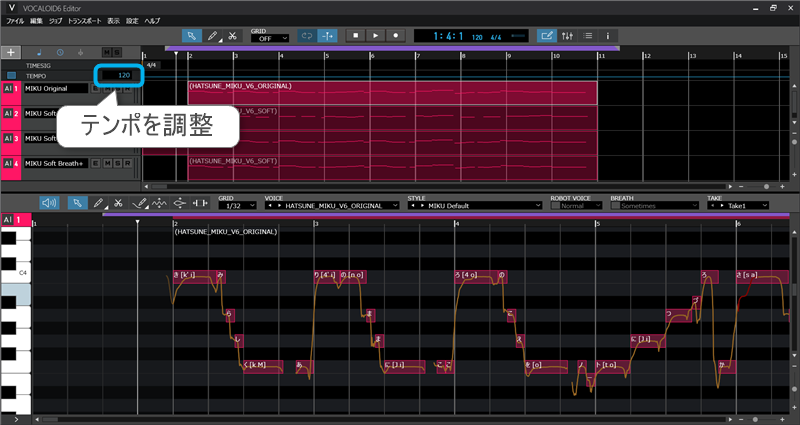Open the ヘルプ menu
The image size is (800, 425).
pos(152,21)
